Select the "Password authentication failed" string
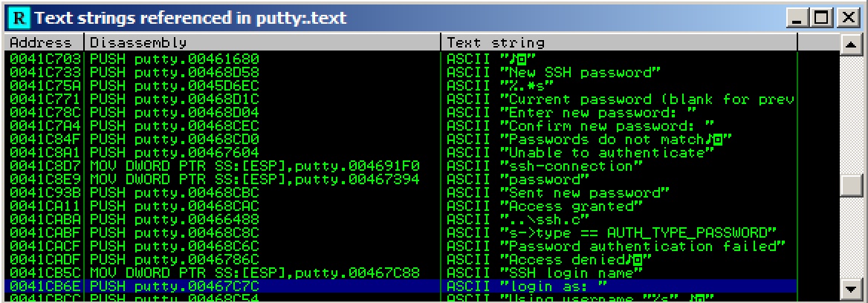This screenshot has height=303, width=868. (644, 246)
